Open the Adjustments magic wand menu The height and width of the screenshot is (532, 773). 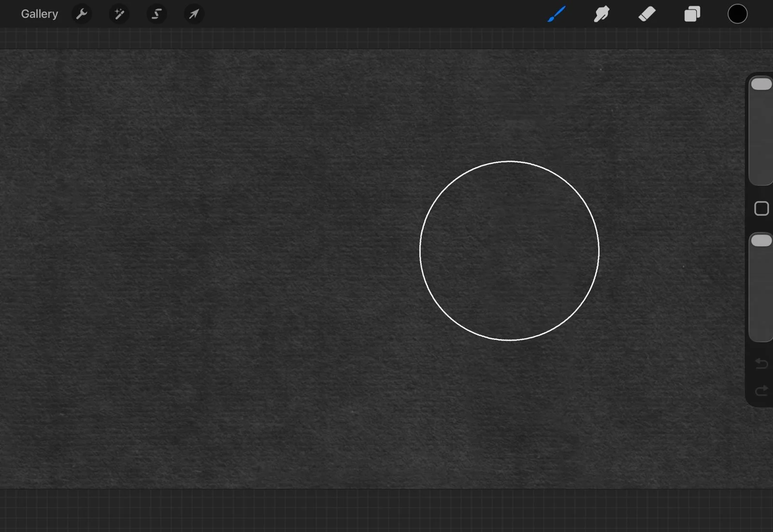point(119,14)
